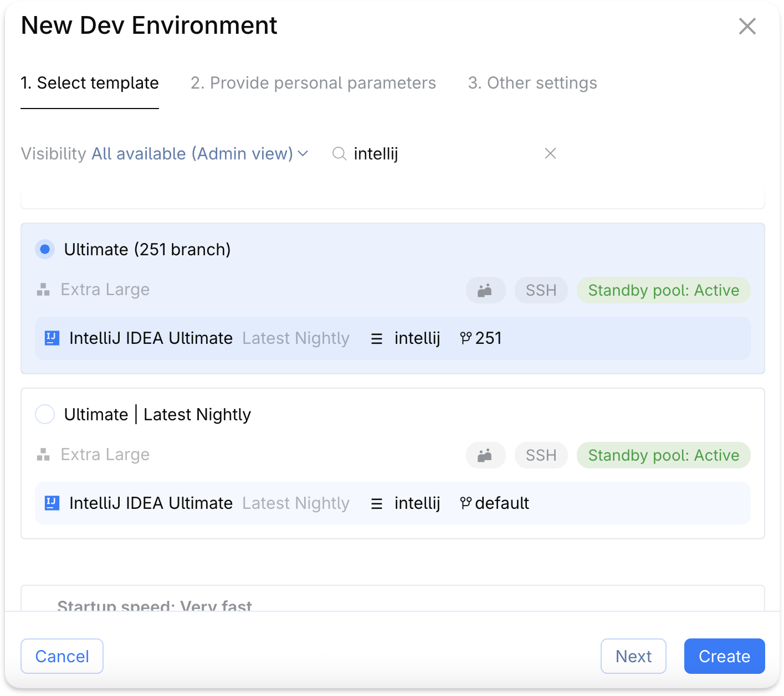Image resolution: width=784 pixels, height=696 pixels.
Task: Click the default branch name text
Action: (x=502, y=503)
